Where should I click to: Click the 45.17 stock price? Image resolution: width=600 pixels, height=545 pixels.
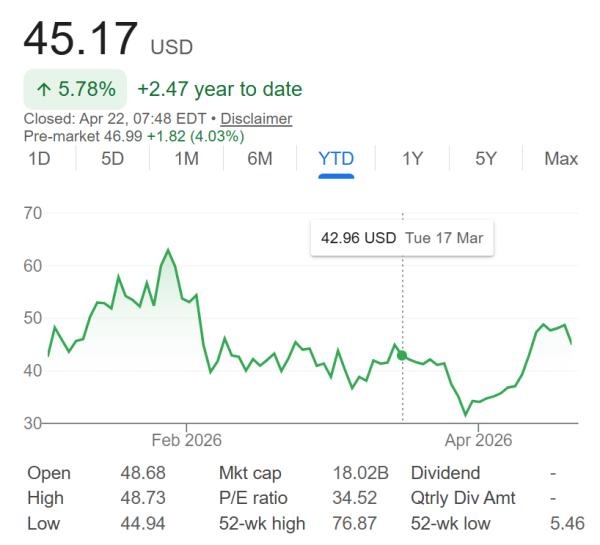pyautogui.click(x=81, y=37)
